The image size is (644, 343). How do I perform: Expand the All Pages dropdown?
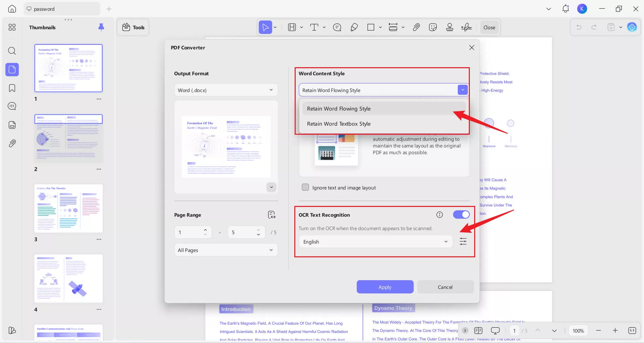pyautogui.click(x=226, y=250)
